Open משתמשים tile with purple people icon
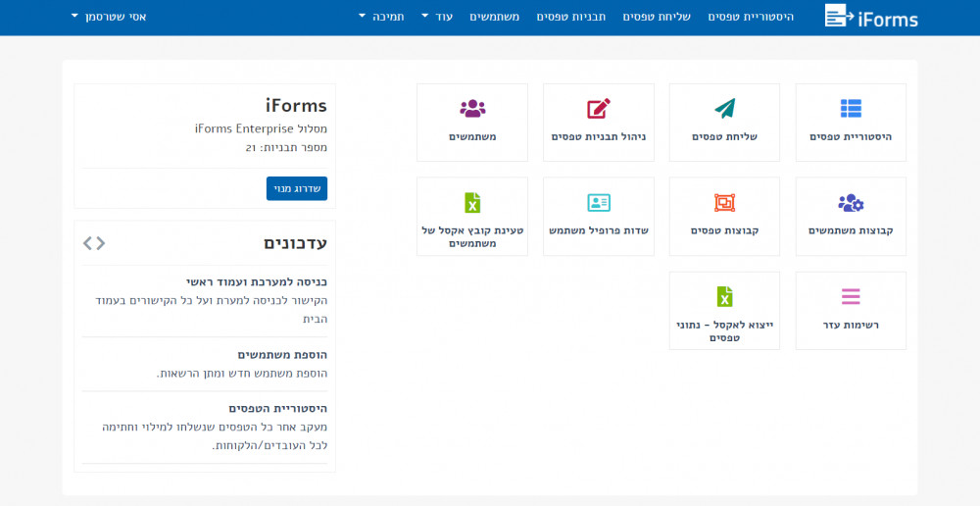 pyautogui.click(x=472, y=123)
